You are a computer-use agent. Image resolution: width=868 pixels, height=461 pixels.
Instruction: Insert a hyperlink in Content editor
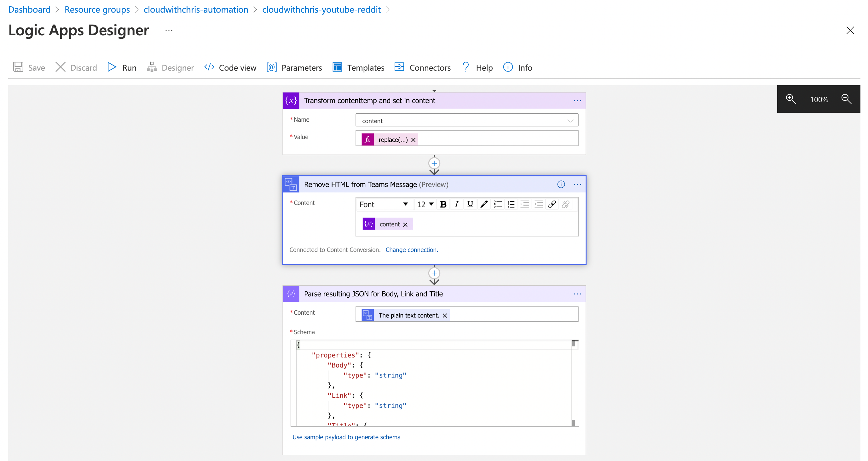(x=552, y=204)
